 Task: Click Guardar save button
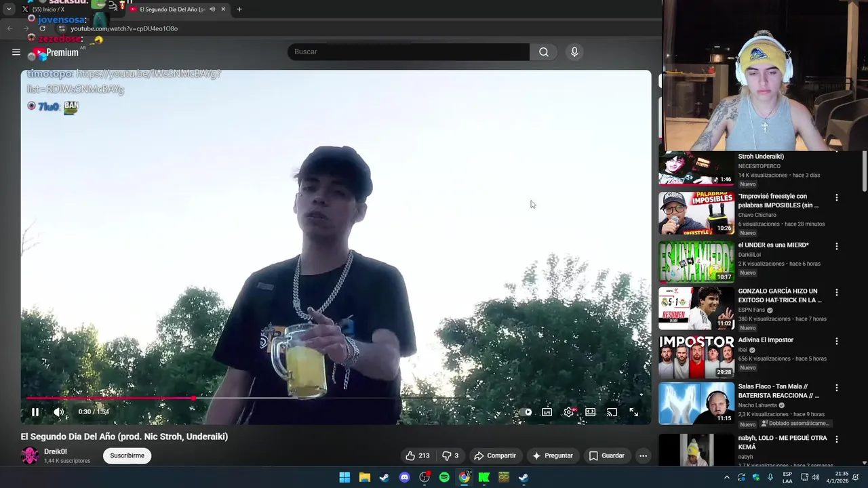pyautogui.click(x=607, y=455)
